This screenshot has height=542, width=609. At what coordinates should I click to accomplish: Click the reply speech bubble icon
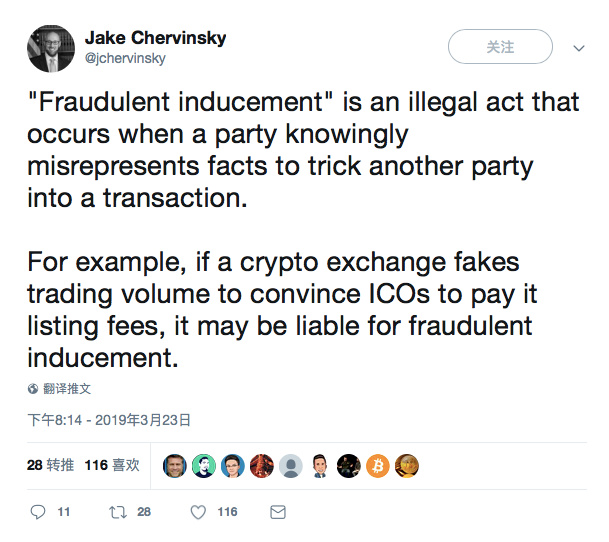38,512
